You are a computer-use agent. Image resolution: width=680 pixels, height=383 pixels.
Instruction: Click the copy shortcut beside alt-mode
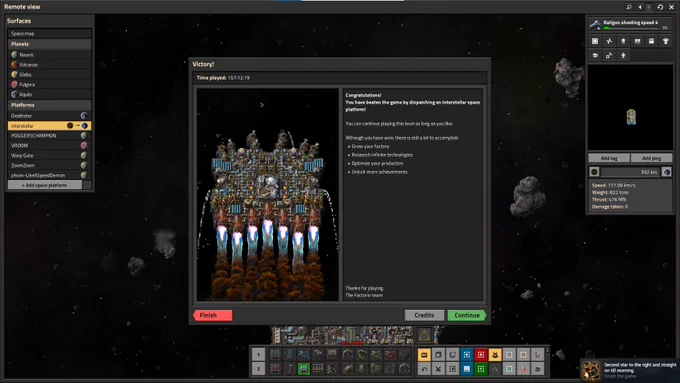pyautogui.click(x=438, y=355)
